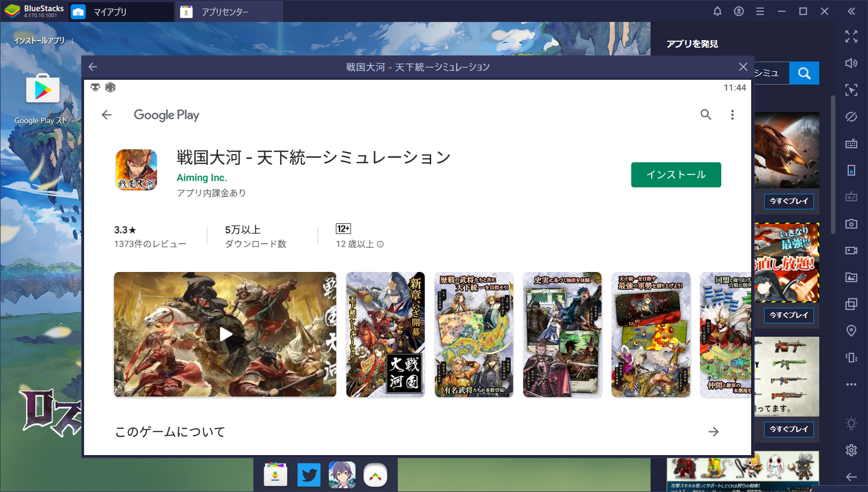Image resolution: width=868 pixels, height=492 pixels.
Task: Click the search field in アプリを発見
Action: [771, 73]
